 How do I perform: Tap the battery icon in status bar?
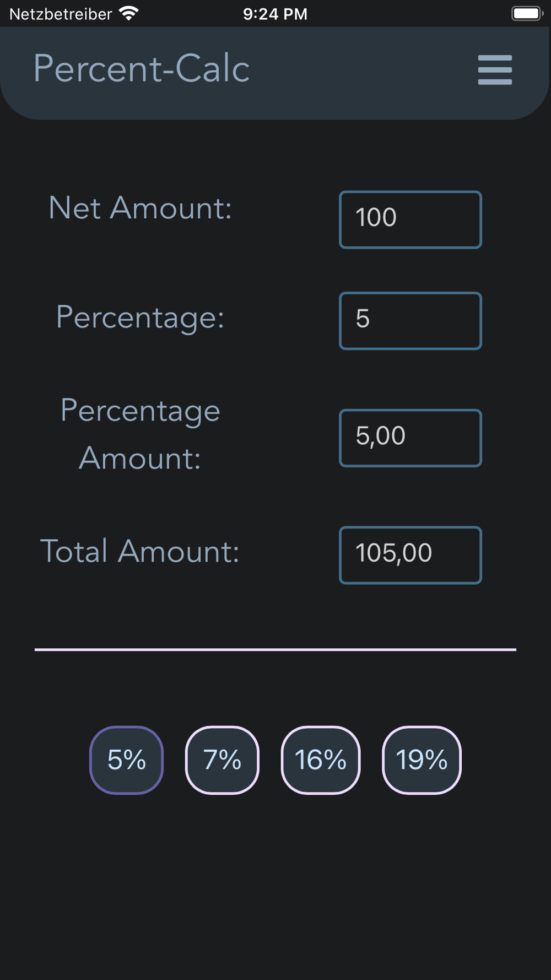coord(527,13)
